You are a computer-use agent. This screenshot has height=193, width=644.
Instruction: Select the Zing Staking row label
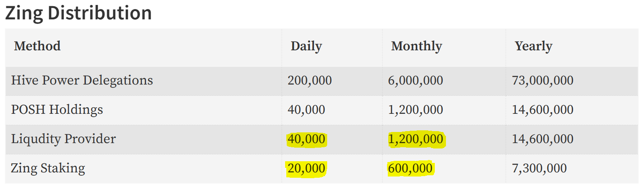click(x=48, y=168)
